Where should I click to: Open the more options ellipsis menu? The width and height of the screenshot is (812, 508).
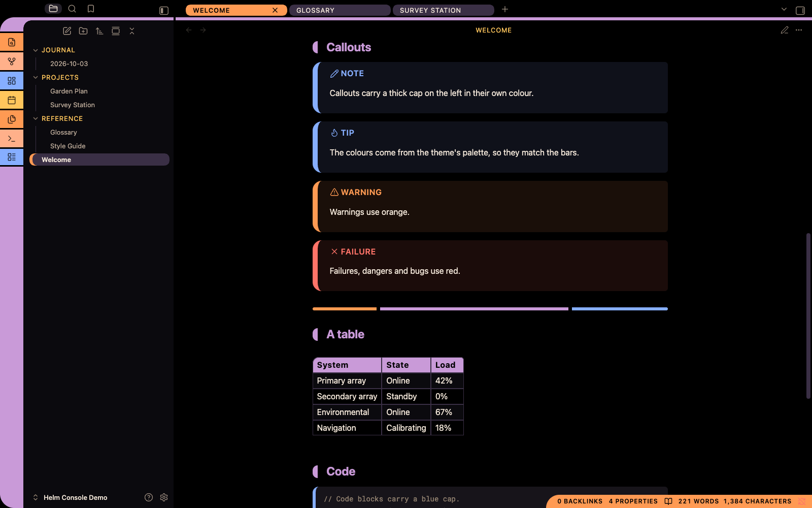pos(799,30)
